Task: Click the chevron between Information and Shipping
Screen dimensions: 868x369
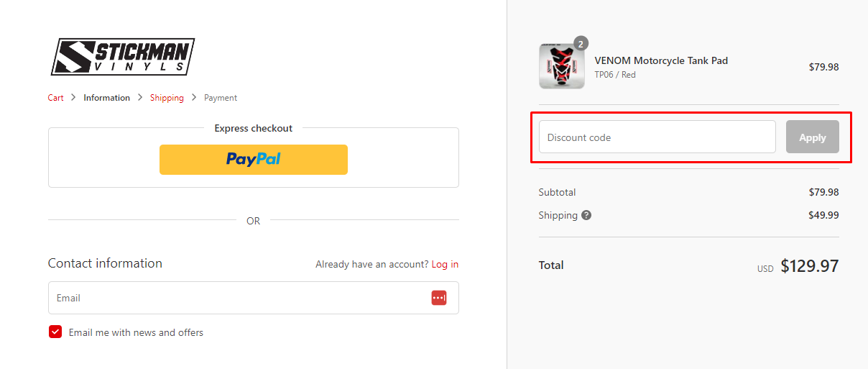Action: 140,98
